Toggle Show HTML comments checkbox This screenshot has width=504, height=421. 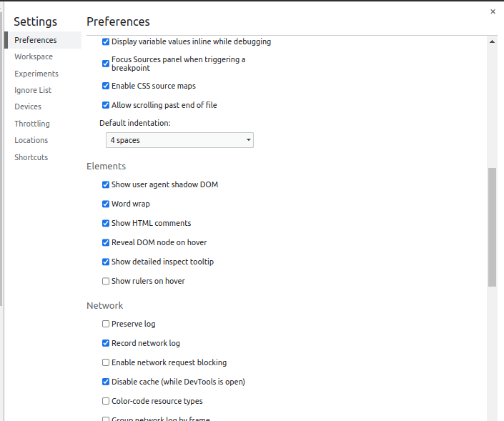pos(106,223)
